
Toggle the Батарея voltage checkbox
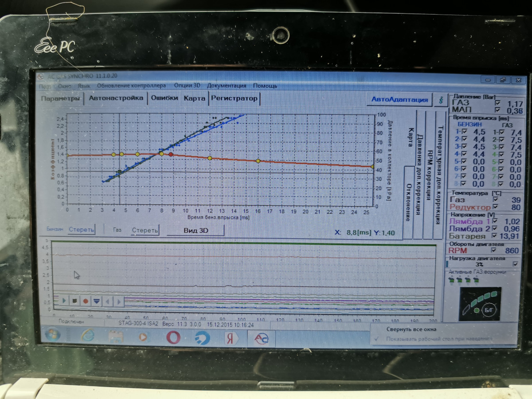tap(494, 236)
